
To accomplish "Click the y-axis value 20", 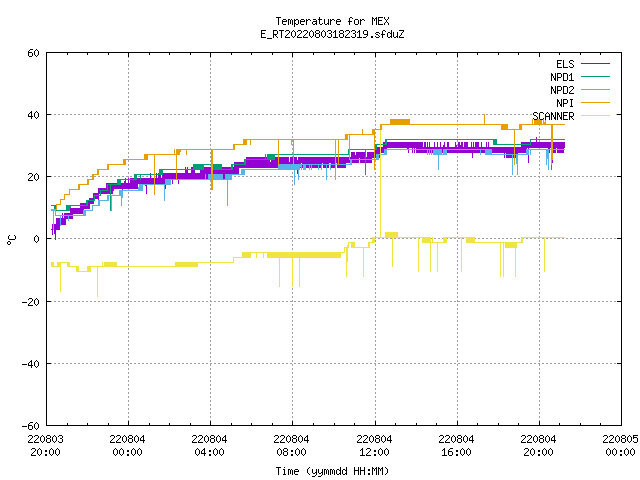I will [x=33, y=177].
